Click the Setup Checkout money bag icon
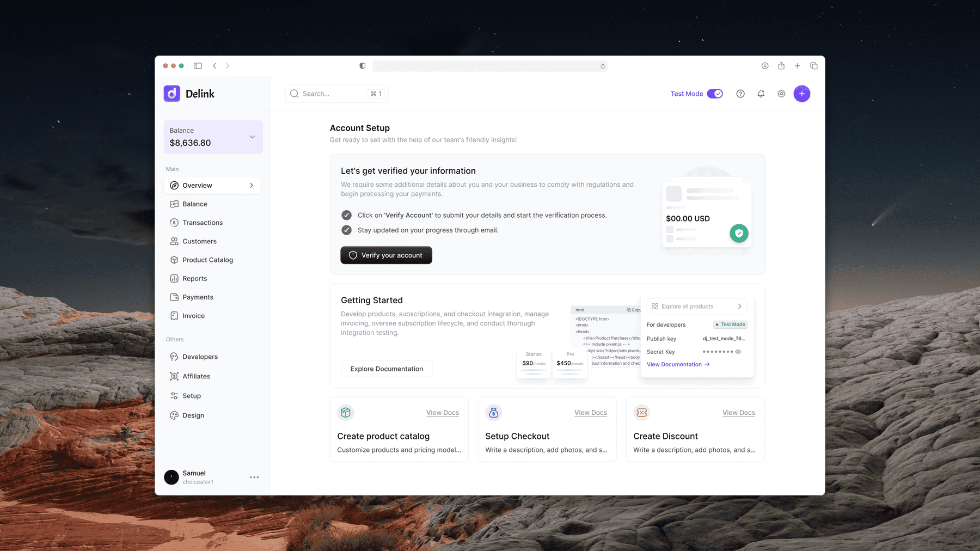This screenshot has width=980, height=551. coord(494,413)
